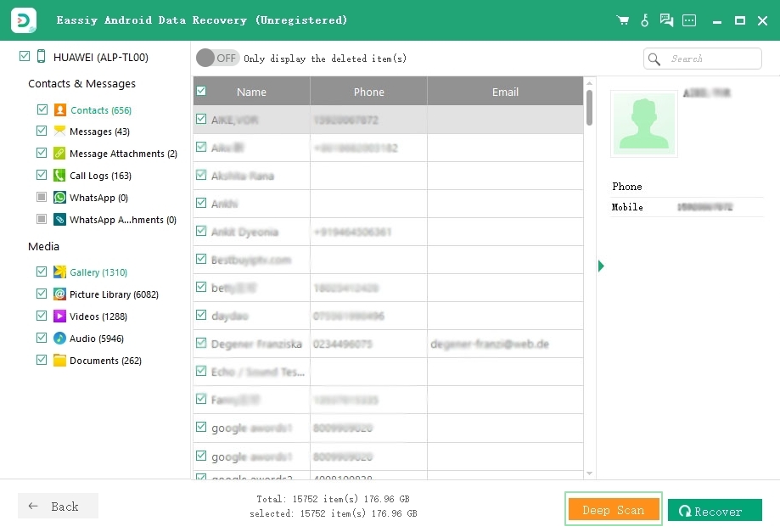Uncheck the Videos (1288) checkbox
Viewport: 780px width, 532px height.
(x=42, y=316)
